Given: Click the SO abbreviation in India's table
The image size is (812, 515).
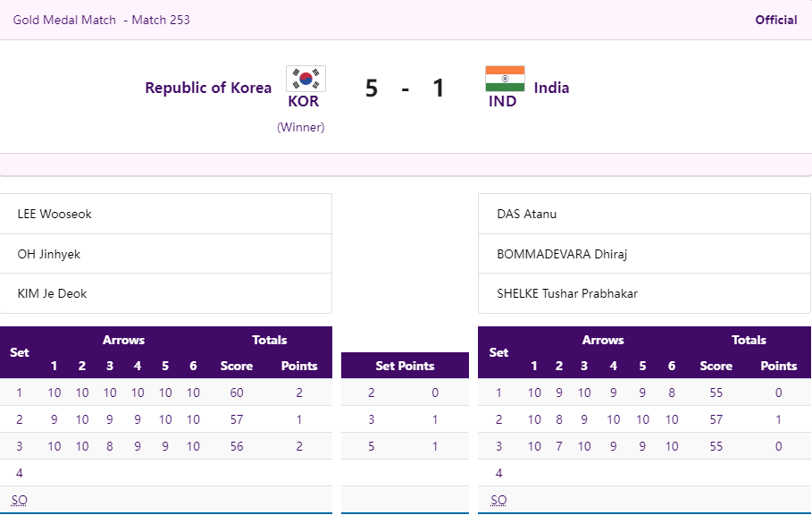Looking at the screenshot, I should click(x=498, y=500).
